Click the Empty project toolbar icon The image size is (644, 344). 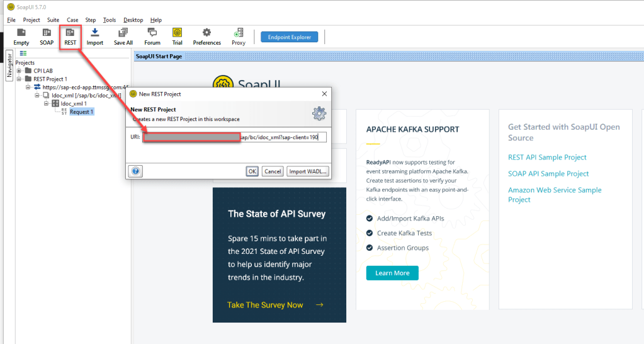coord(21,37)
